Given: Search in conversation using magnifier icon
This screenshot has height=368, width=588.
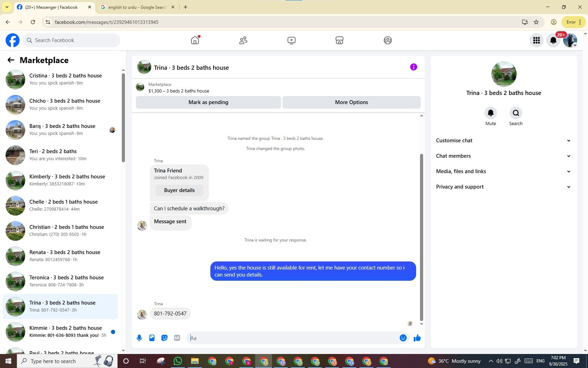Looking at the screenshot, I should pos(516,113).
